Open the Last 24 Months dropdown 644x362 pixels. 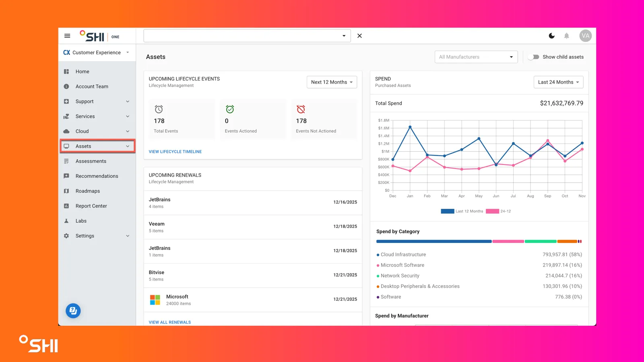558,82
